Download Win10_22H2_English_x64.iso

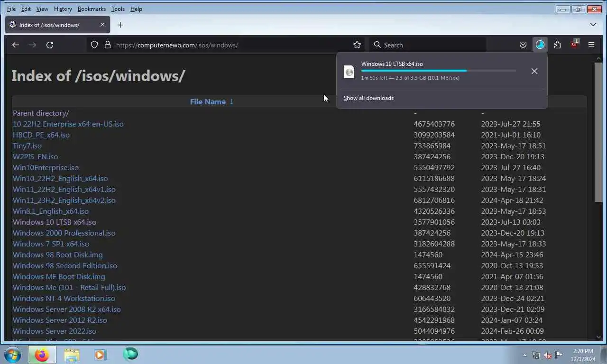[x=60, y=178]
